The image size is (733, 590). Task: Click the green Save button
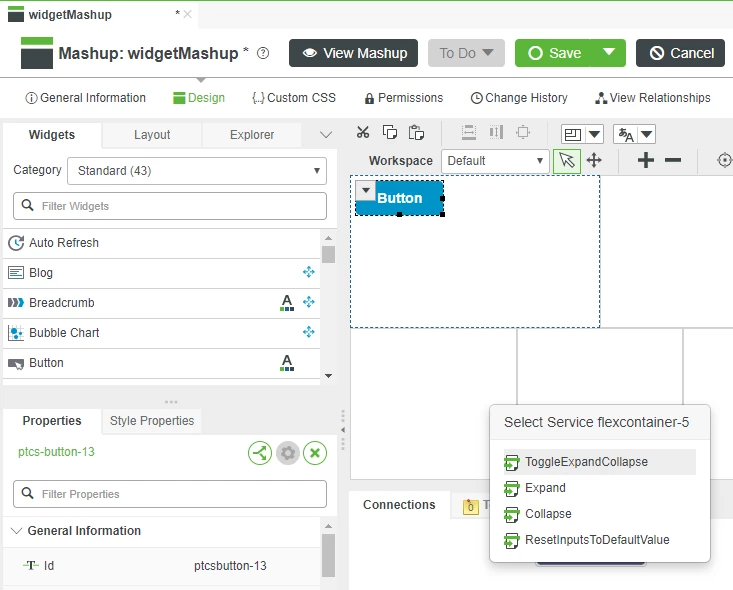tap(553, 53)
